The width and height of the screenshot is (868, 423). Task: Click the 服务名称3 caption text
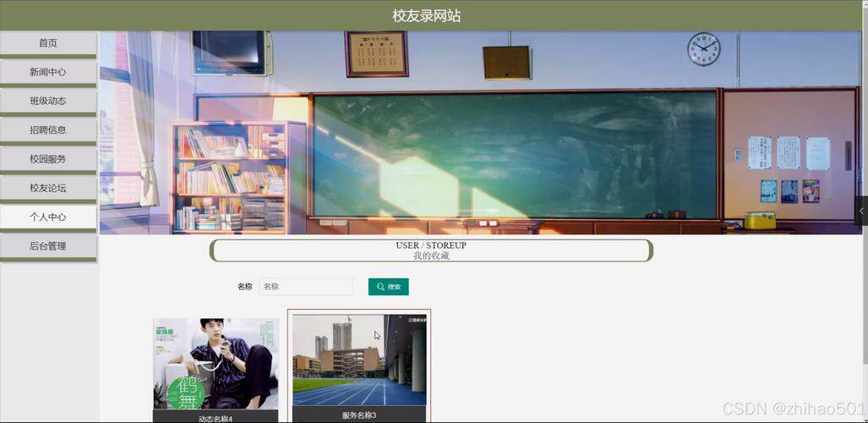tap(359, 415)
